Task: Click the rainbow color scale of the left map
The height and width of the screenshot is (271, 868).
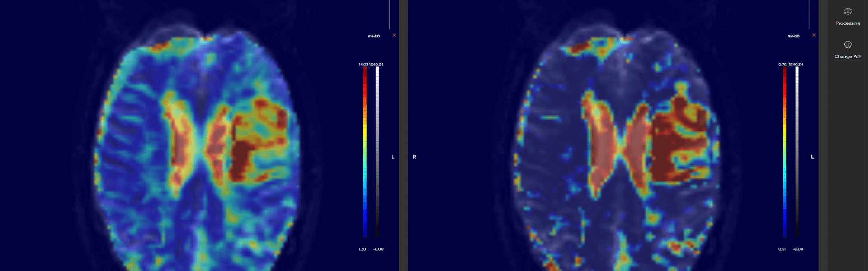Action: click(365, 152)
